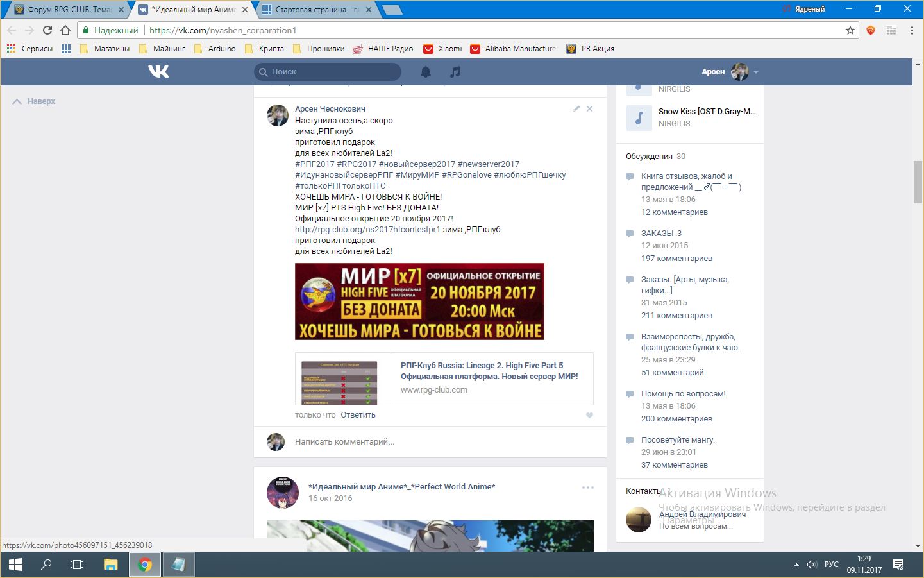924x578 pixels.
Task: Open the Alibaba Manufacturer bookmark
Action: pos(514,49)
